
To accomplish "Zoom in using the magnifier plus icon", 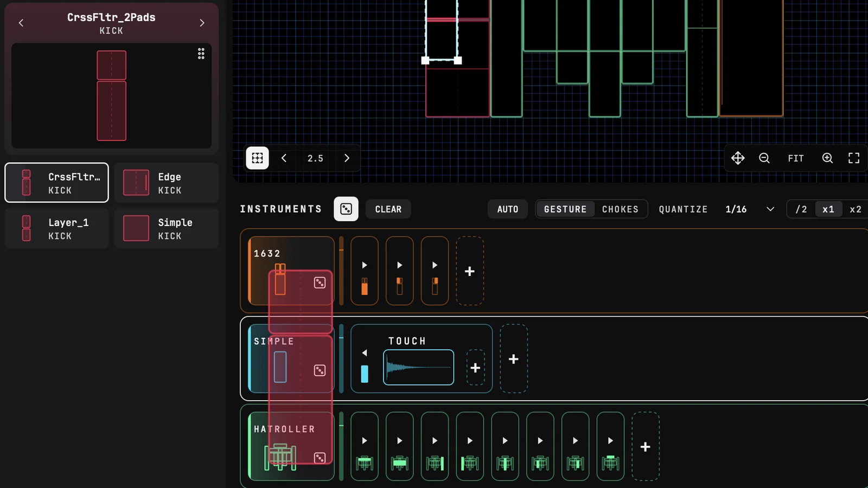I will point(827,158).
